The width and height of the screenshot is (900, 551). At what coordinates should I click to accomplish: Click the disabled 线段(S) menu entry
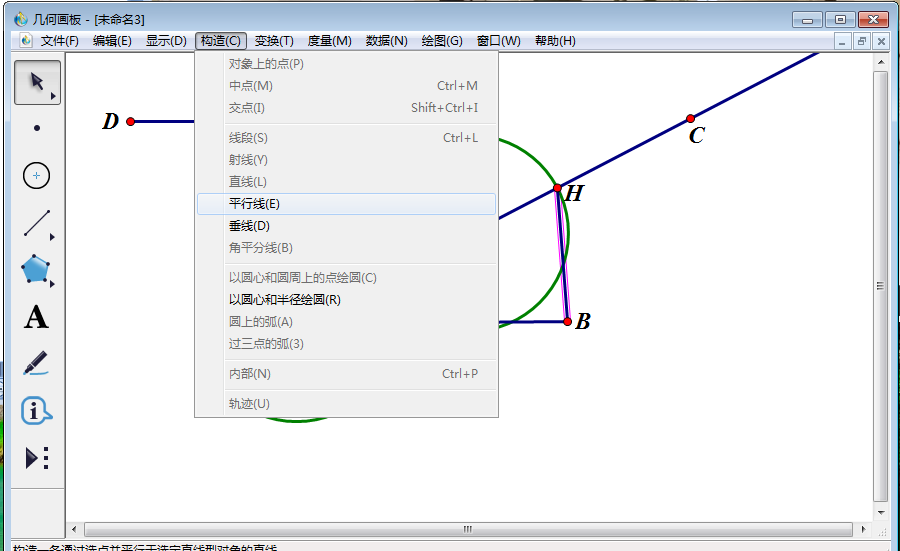(x=346, y=138)
